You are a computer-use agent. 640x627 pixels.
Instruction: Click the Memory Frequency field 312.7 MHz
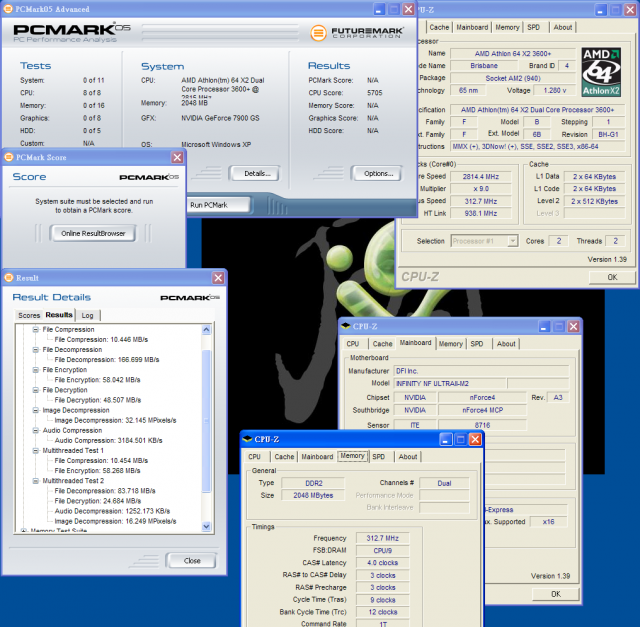[x=382, y=538]
